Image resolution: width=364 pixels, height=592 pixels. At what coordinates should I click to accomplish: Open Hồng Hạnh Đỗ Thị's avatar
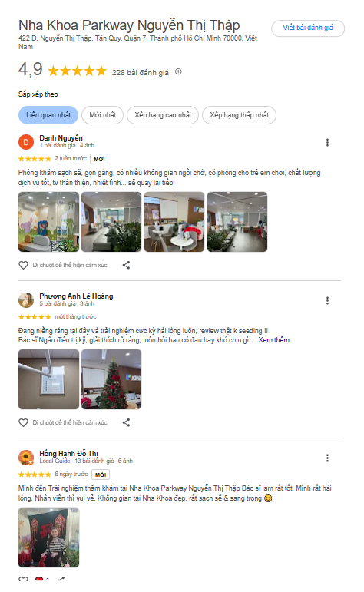(26, 458)
